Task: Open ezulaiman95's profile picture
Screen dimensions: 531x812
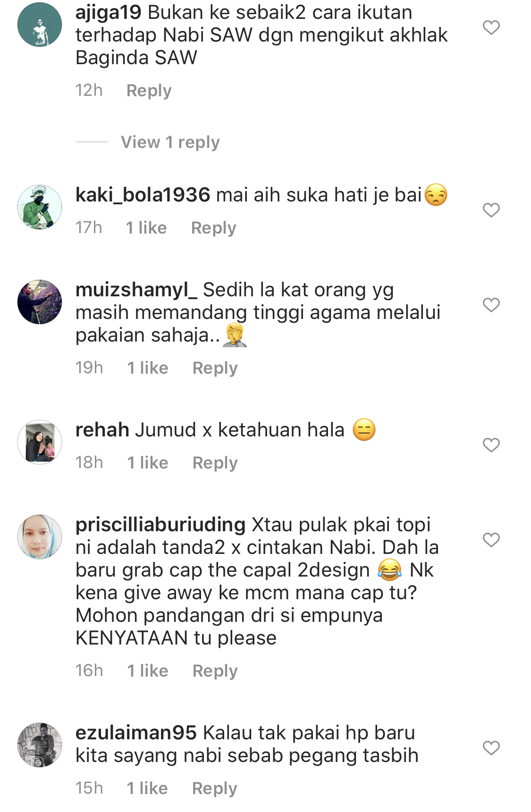Action: tap(40, 745)
